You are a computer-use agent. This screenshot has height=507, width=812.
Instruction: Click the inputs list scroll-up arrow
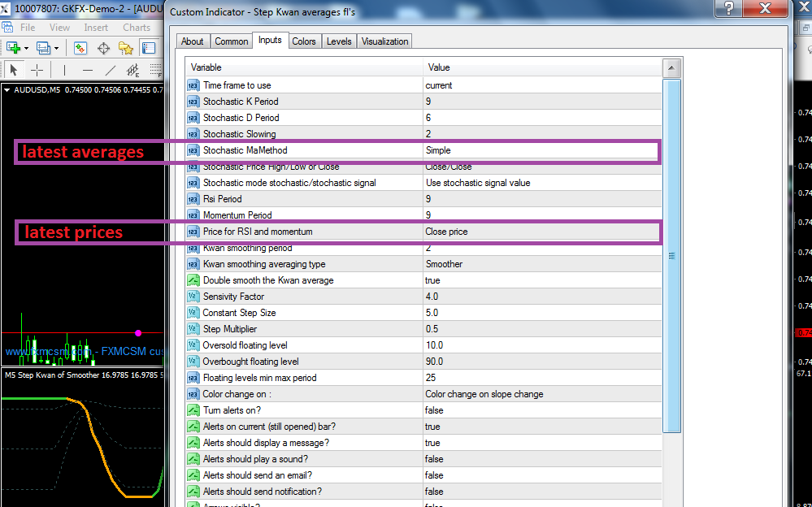pyautogui.click(x=671, y=67)
